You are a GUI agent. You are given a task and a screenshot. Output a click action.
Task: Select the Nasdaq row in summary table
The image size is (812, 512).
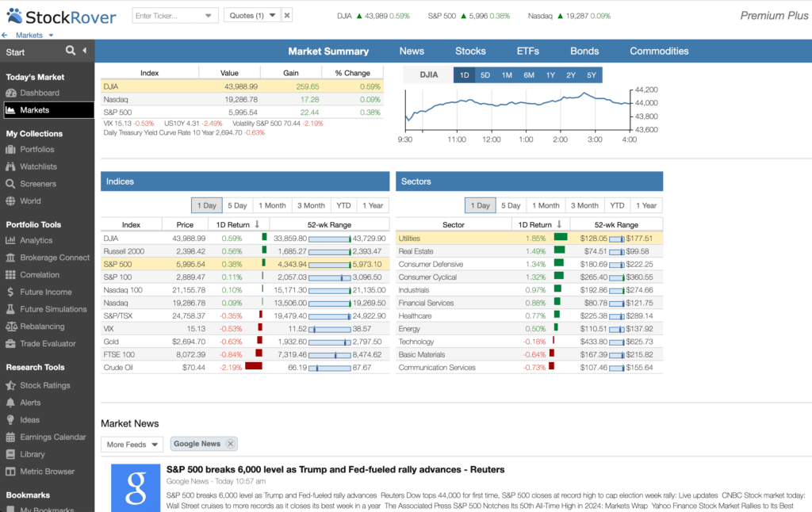pos(242,99)
